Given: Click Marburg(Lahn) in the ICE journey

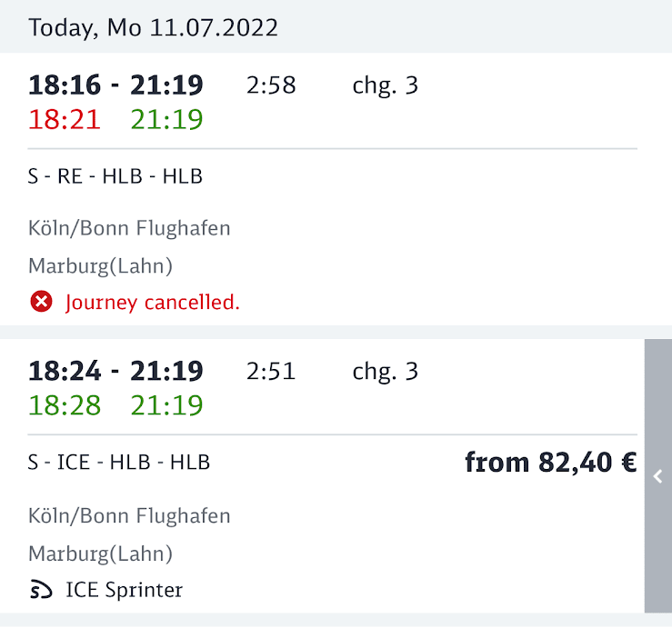Looking at the screenshot, I should [x=100, y=553].
